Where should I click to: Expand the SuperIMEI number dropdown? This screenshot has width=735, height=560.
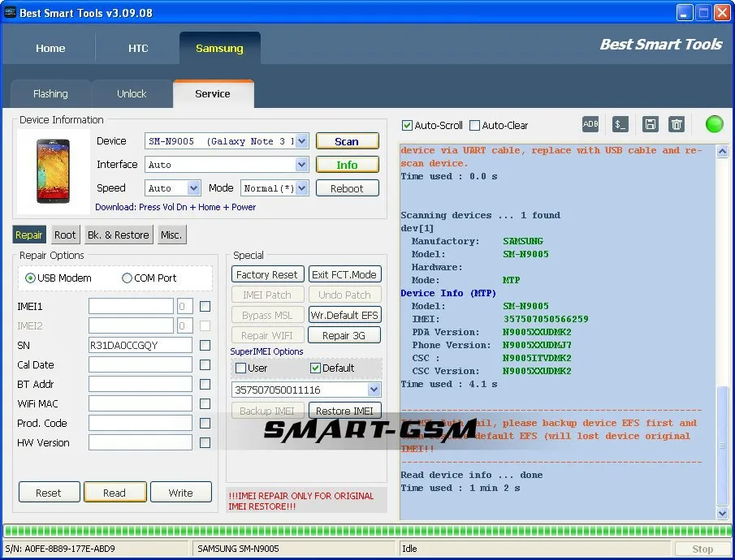(374, 390)
